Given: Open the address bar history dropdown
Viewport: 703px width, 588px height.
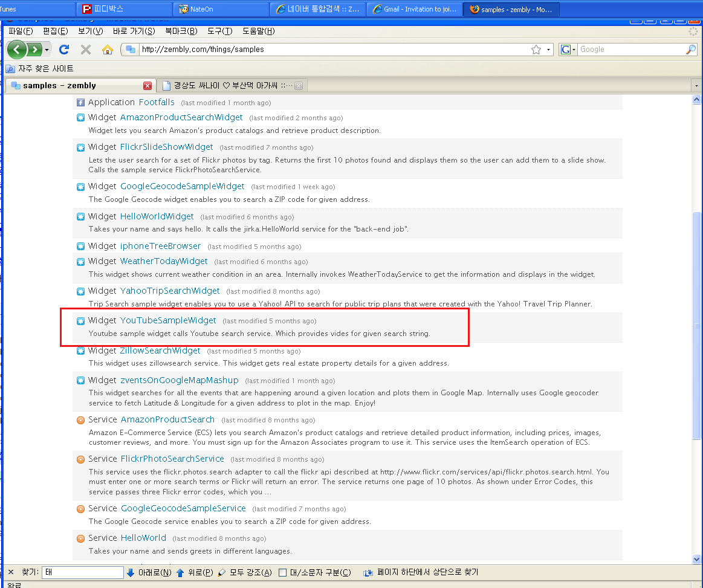Looking at the screenshot, I should tap(548, 50).
